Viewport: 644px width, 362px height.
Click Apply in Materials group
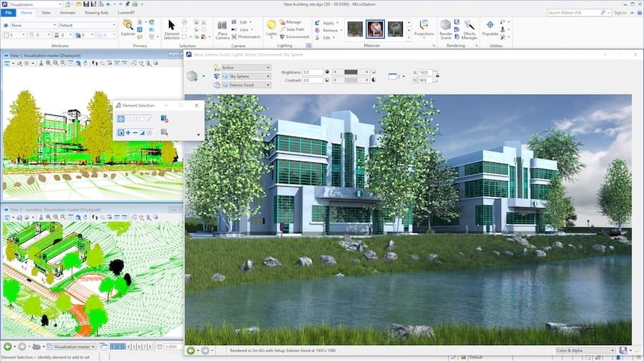pos(328,23)
